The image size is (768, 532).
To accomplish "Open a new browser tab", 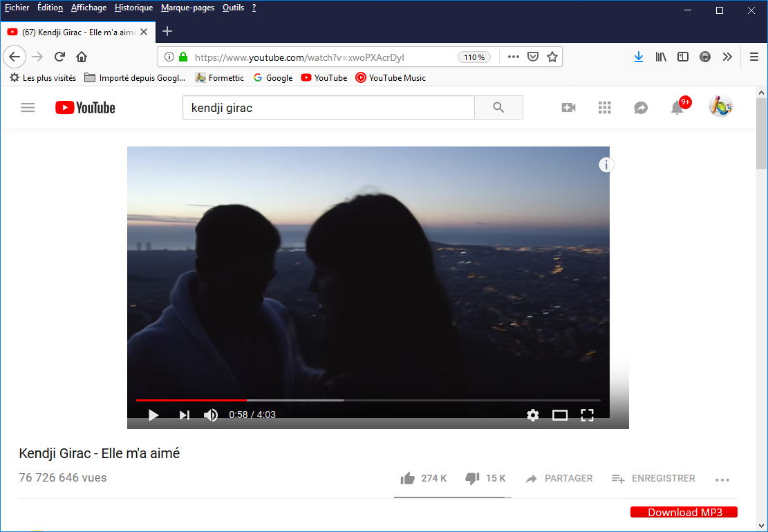I will tap(167, 31).
